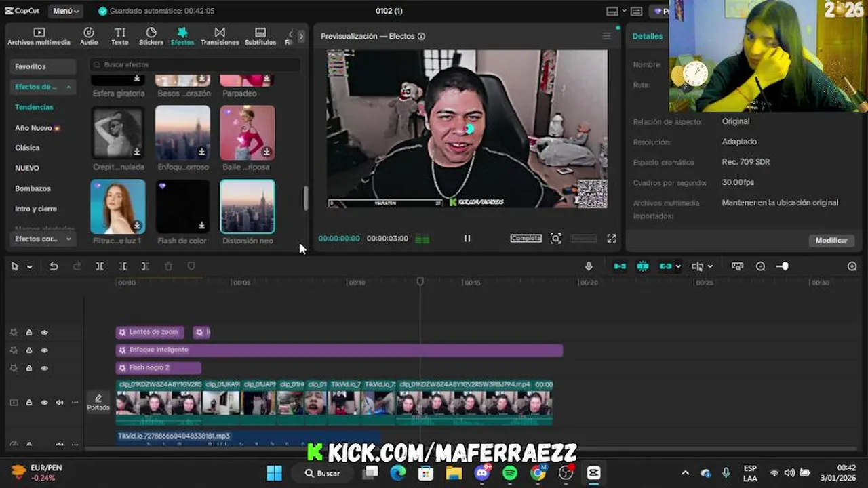Click the preview zoom-to-fit icon

point(555,238)
